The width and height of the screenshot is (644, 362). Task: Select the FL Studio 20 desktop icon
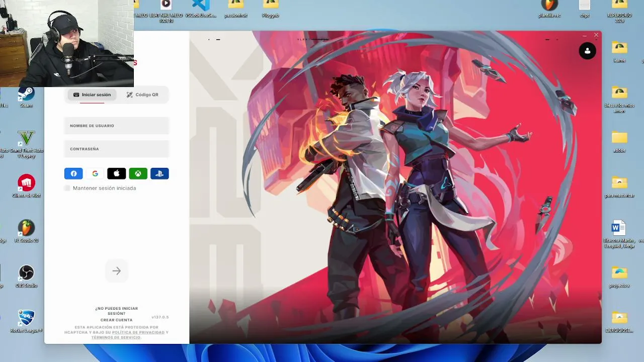(x=26, y=231)
